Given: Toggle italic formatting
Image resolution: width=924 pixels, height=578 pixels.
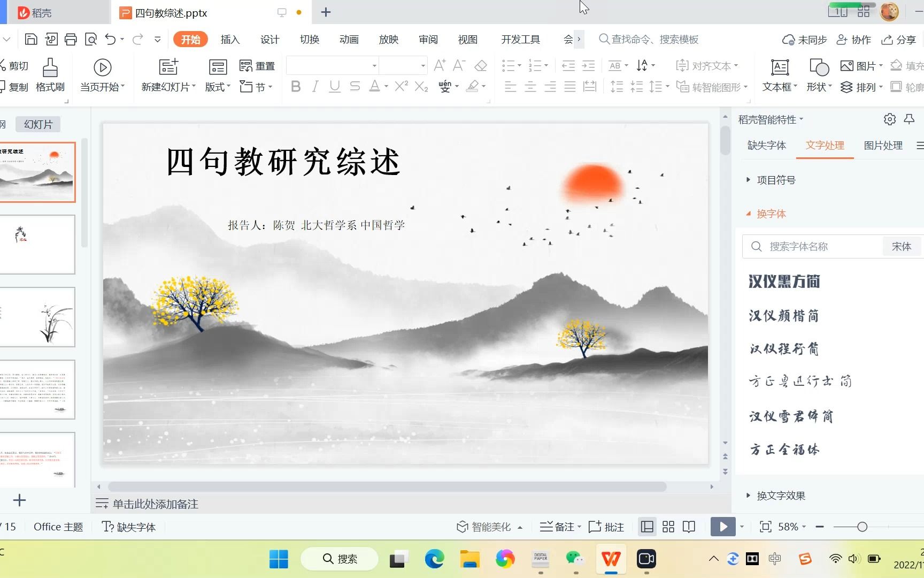Looking at the screenshot, I should tap(315, 86).
